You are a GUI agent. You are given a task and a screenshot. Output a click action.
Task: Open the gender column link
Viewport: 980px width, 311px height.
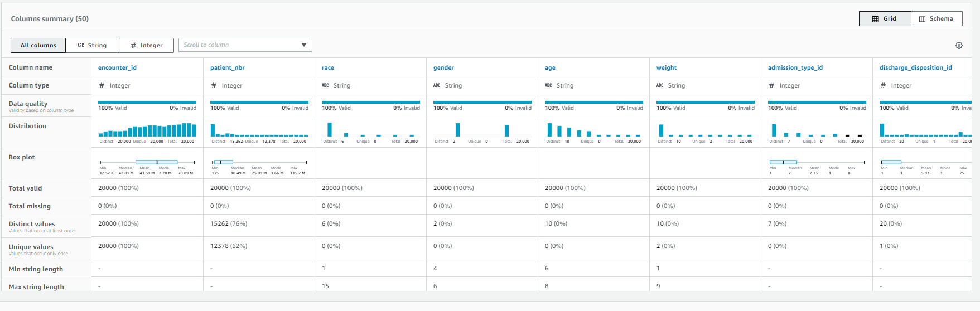point(443,67)
